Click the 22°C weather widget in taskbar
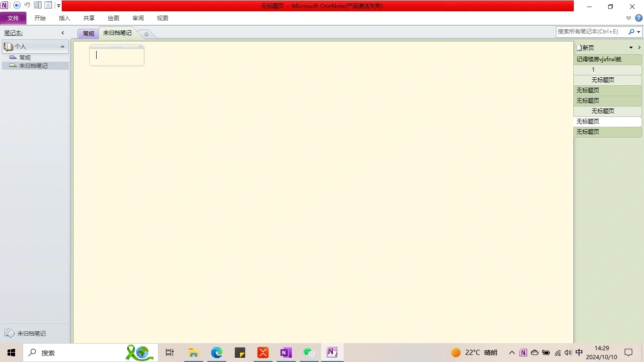 pos(473,352)
